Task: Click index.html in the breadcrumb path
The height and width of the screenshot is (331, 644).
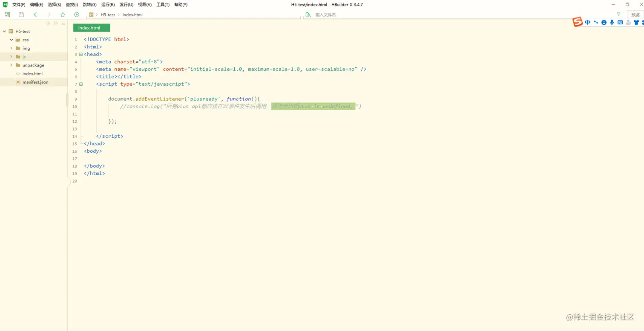Action: pos(132,15)
